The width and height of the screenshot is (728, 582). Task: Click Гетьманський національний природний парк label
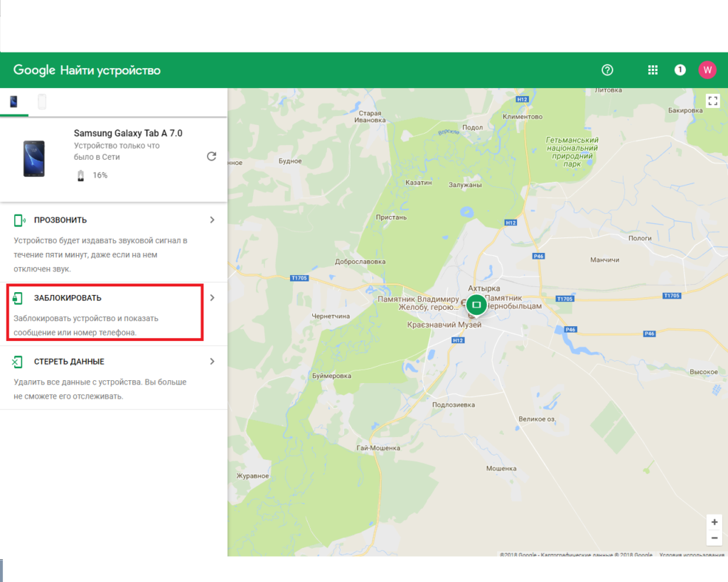pos(572,152)
